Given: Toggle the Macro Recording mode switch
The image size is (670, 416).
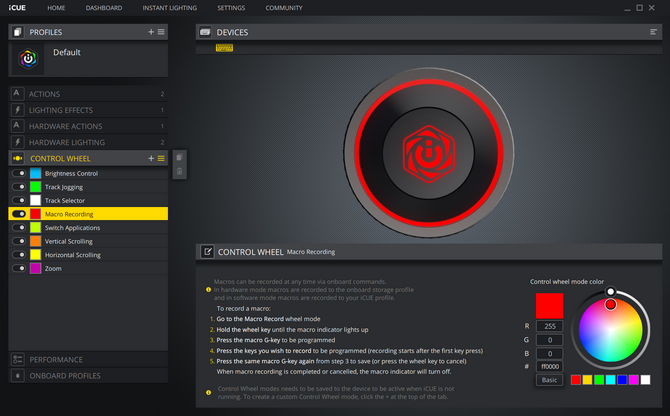Looking at the screenshot, I should [19, 214].
